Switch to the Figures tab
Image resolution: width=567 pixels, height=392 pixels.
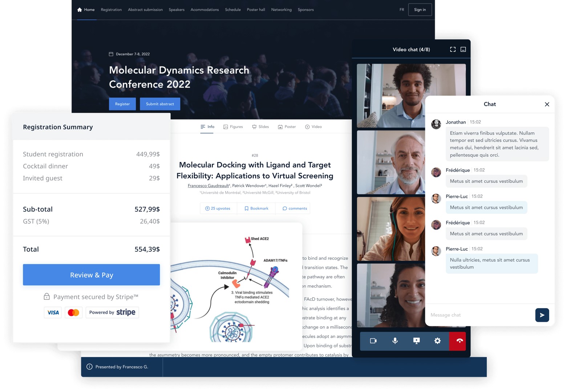point(233,127)
